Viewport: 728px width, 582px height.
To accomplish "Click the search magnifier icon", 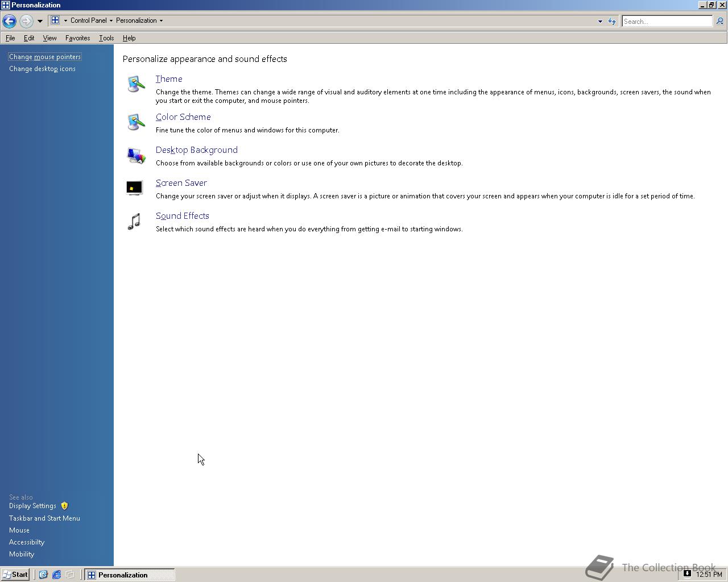I will pos(719,21).
